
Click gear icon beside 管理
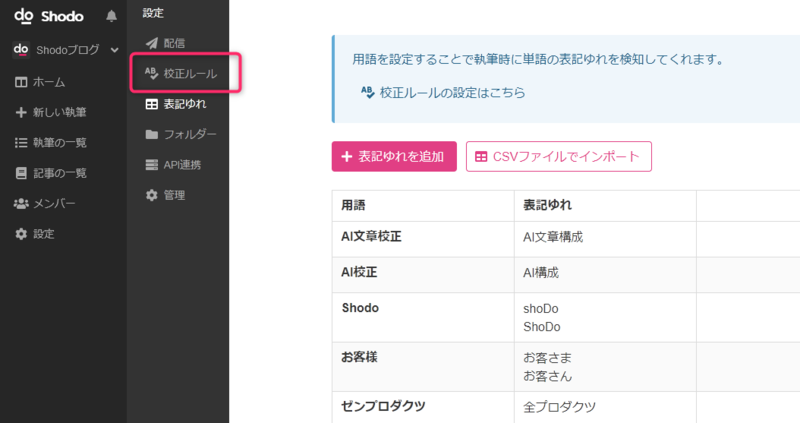tap(152, 195)
